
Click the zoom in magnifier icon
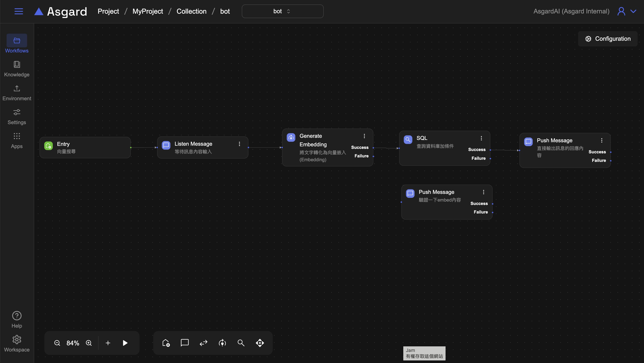coord(89,343)
